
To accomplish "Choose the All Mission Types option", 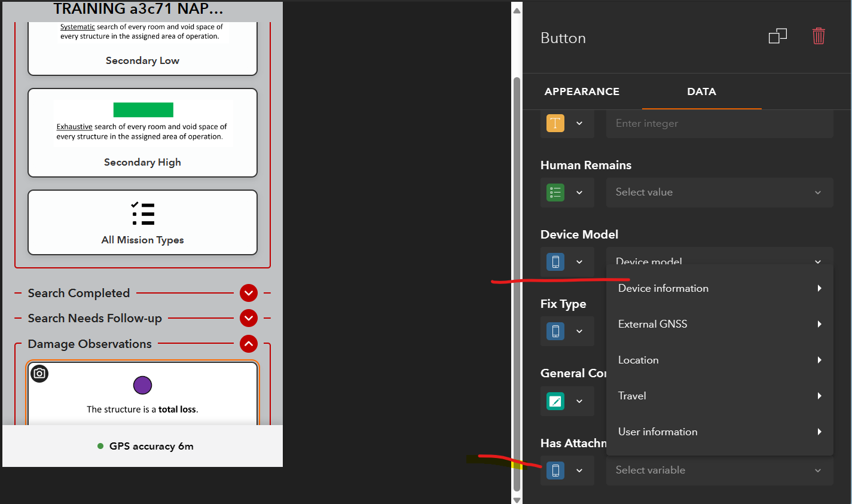I will click(142, 222).
